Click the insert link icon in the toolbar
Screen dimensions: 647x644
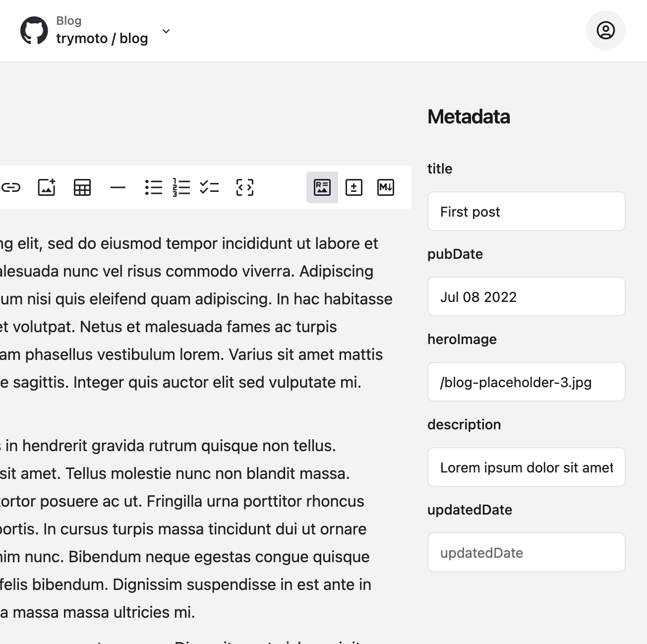pos(11,187)
